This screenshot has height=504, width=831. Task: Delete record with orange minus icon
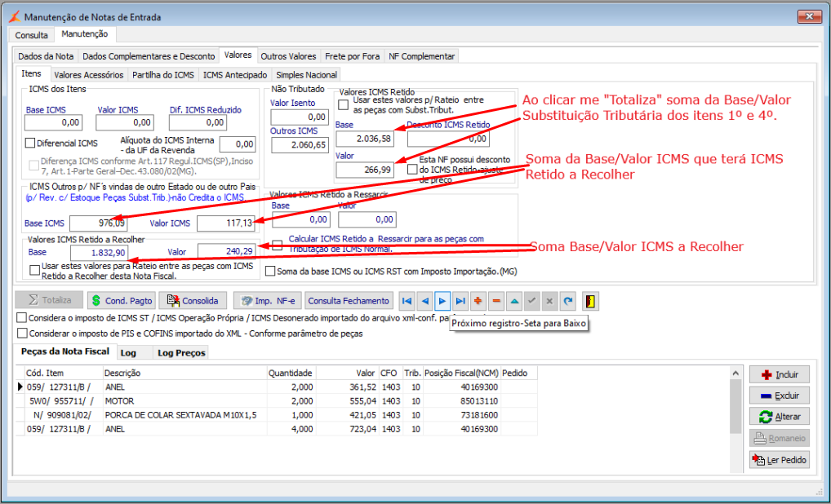click(496, 301)
